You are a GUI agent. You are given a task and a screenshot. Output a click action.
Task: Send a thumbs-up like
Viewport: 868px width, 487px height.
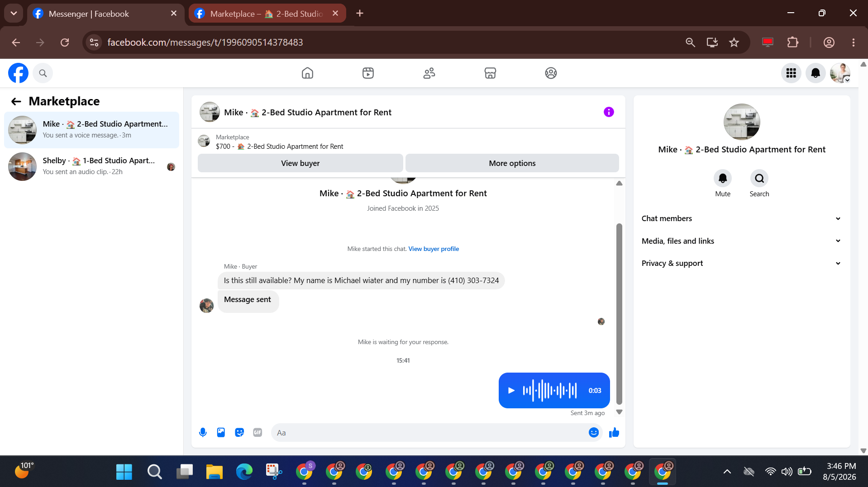point(614,433)
